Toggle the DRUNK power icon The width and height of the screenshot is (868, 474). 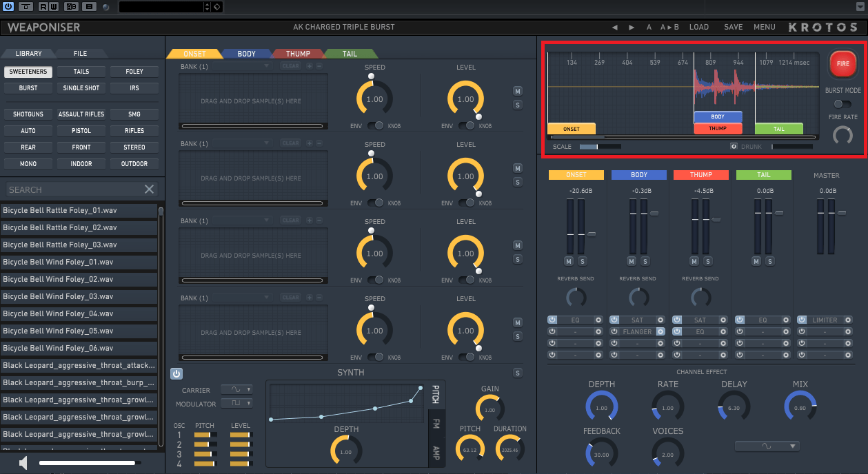pyautogui.click(x=734, y=146)
